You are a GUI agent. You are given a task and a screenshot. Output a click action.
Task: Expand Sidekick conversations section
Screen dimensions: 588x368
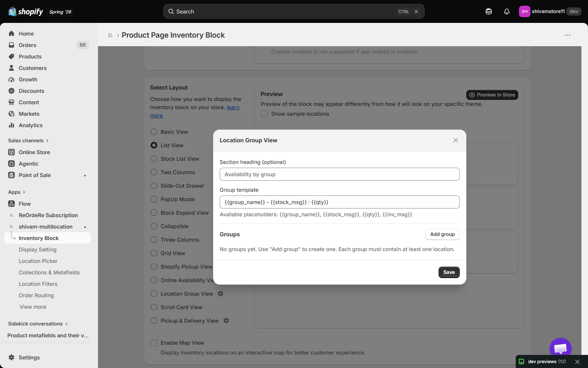pyautogui.click(x=38, y=323)
